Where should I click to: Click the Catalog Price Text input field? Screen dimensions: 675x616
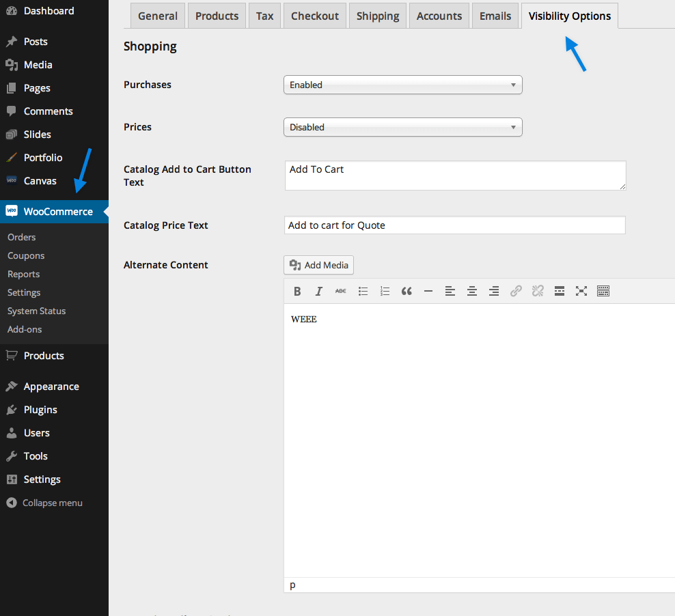(x=454, y=225)
